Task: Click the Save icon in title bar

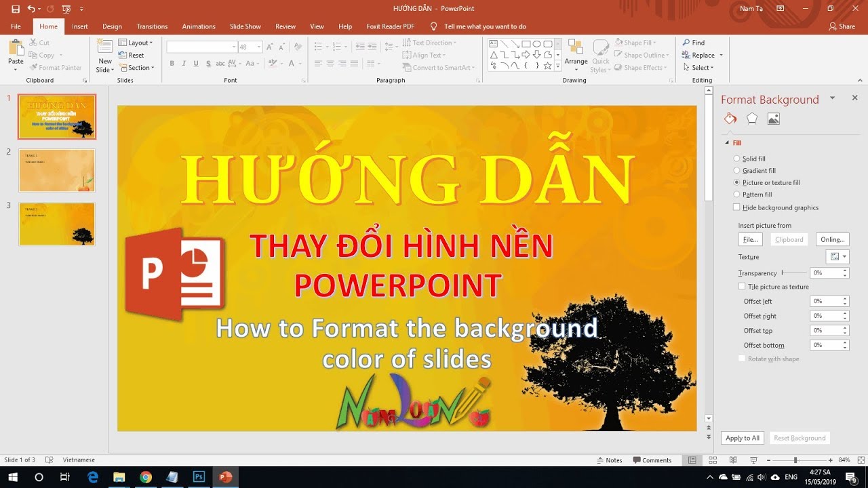Action: tap(16, 9)
